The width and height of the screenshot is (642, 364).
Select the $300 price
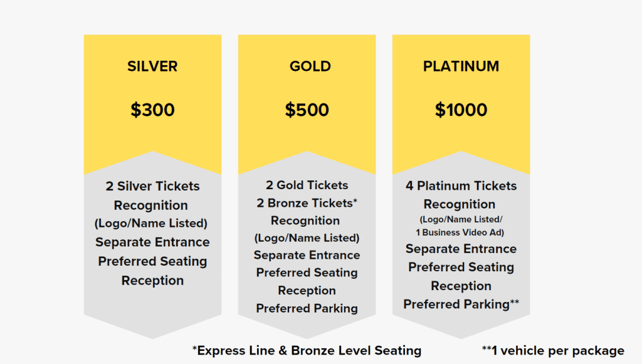(x=152, y=110)
